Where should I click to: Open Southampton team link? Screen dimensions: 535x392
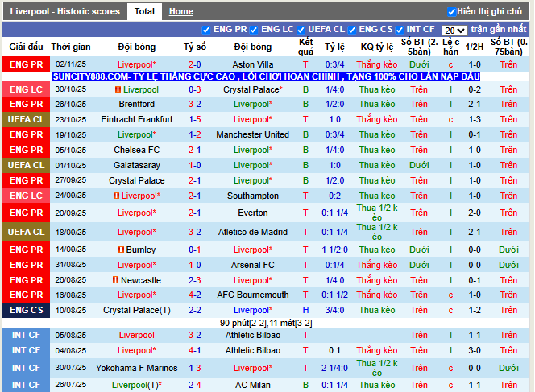253,196
